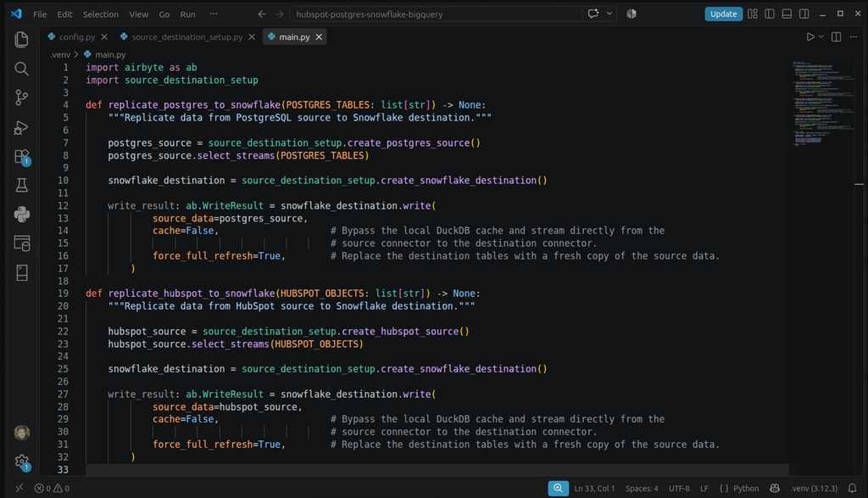Toggle the secondary side bar
This screenshot has width=868, height=498.
point(804,14)
